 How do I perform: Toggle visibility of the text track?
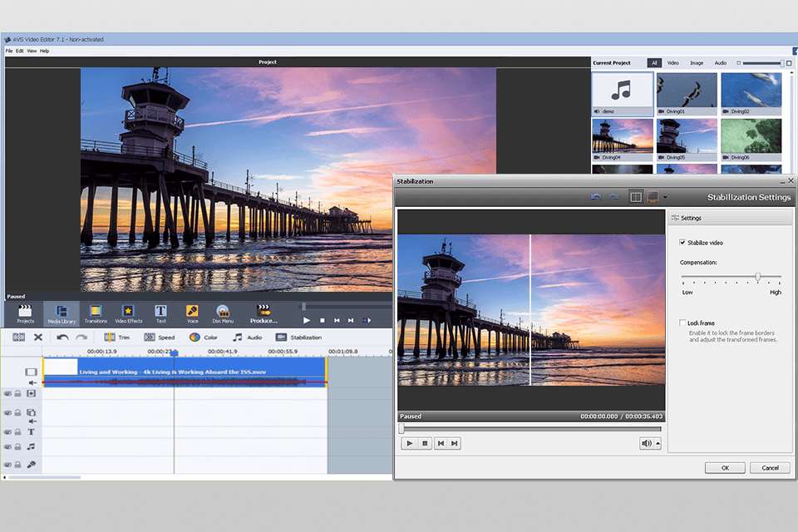7,432
